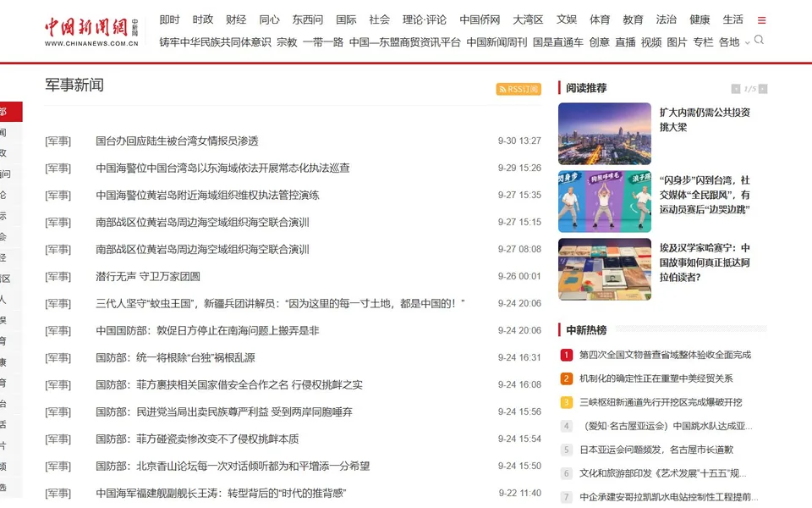The height and width of the screenshot is (508, 812).
Task: Open headline about “闪身步”闪到台湾
Action: pyautogui.click(x=705, y=195)
